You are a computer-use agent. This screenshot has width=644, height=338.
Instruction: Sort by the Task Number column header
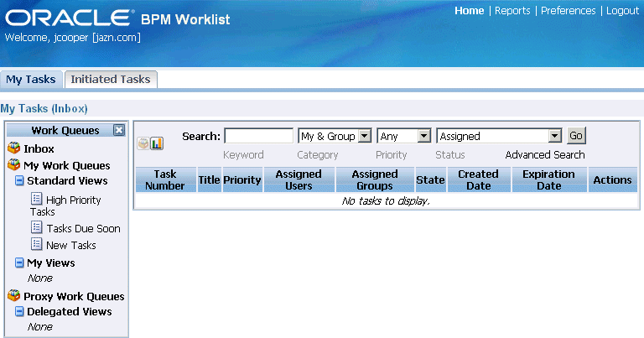pyautogui.click(x=165, y=179)
